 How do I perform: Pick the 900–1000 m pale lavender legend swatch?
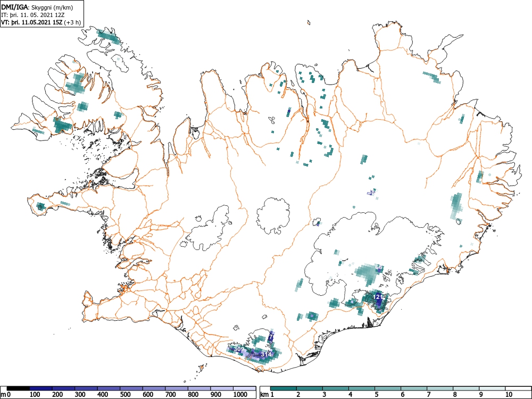coord(222,388)
